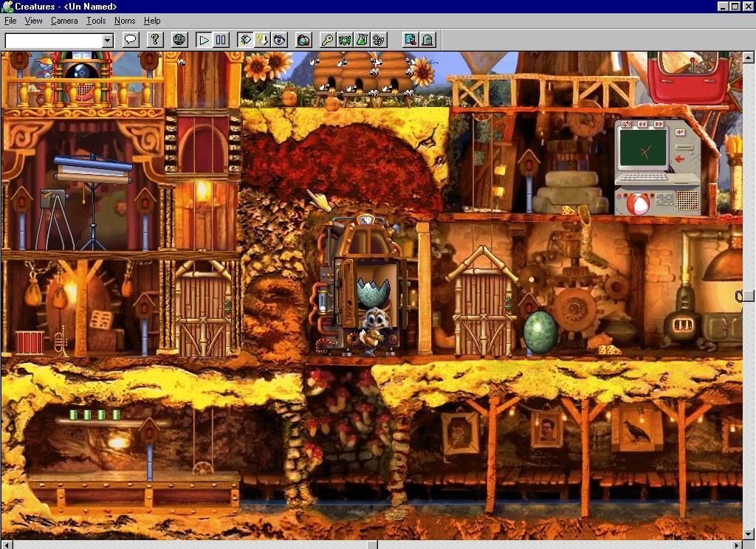Click the key icon in toolbar
This screenshot has height=549, width=756.
(x=326, y=40)
